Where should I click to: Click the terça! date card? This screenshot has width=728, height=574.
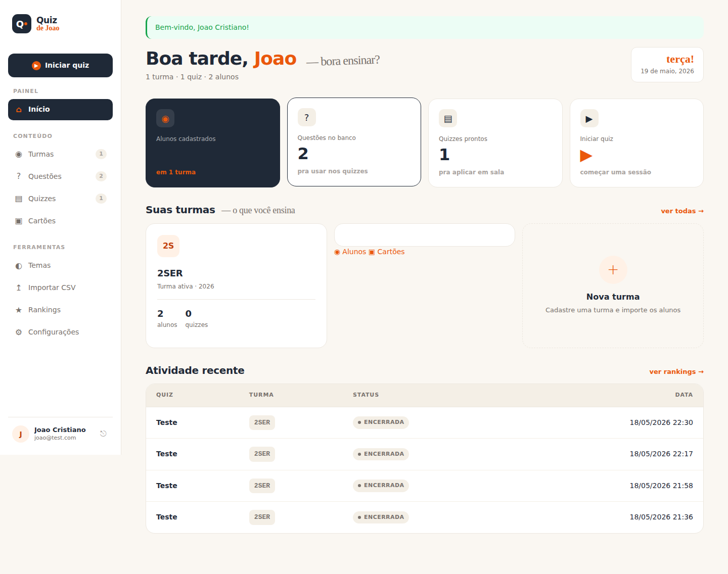point(667,65)
